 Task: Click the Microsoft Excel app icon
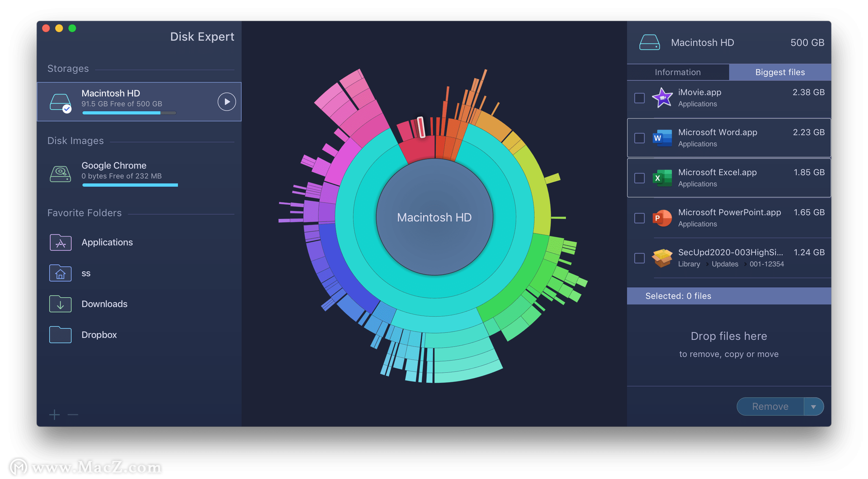662,178
